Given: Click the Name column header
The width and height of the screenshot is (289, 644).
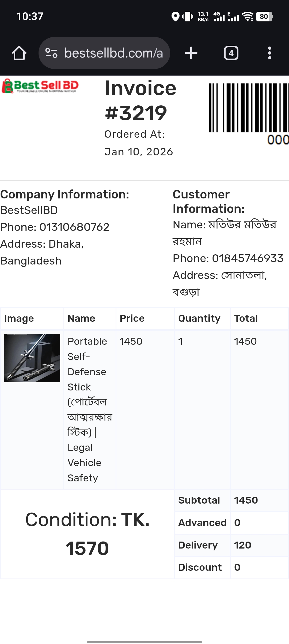Looking at the screenshot, I should pos(81,318).
